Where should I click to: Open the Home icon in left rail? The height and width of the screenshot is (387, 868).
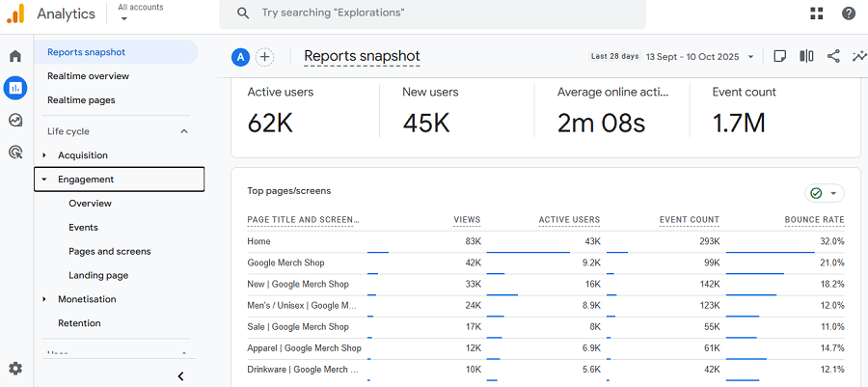click(x=15, y=56)
